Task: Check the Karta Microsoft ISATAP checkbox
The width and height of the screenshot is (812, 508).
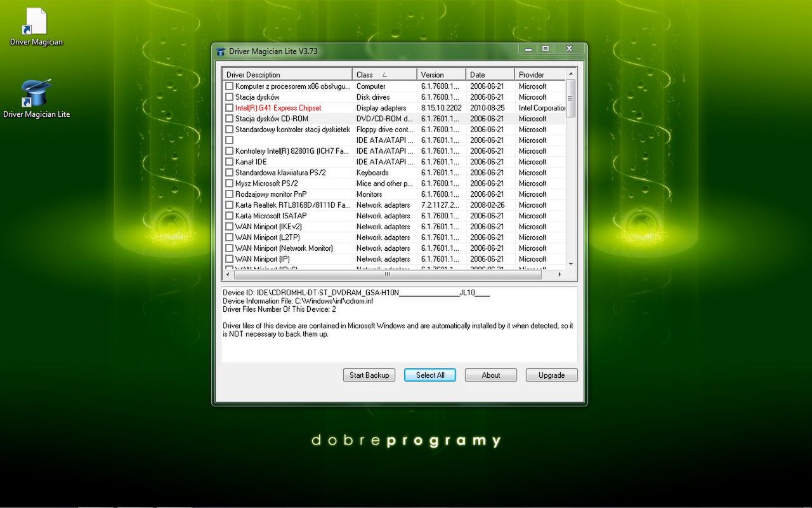Action: (x=230, y=216)
